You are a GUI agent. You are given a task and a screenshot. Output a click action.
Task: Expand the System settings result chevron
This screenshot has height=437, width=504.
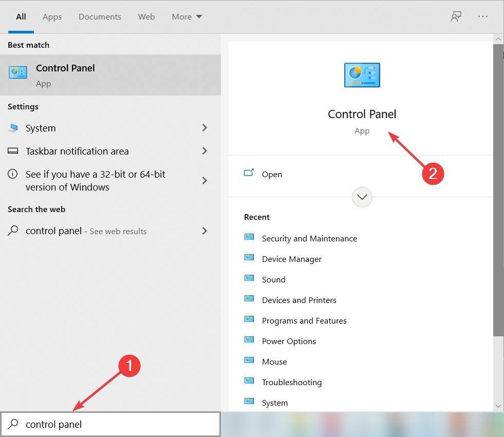point(204,128)
